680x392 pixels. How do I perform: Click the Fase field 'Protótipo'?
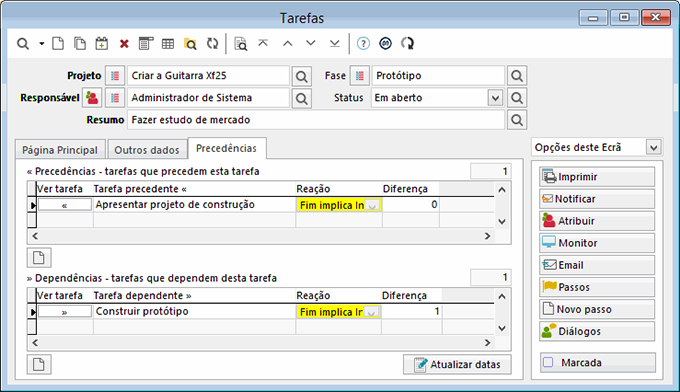point(438,76)
